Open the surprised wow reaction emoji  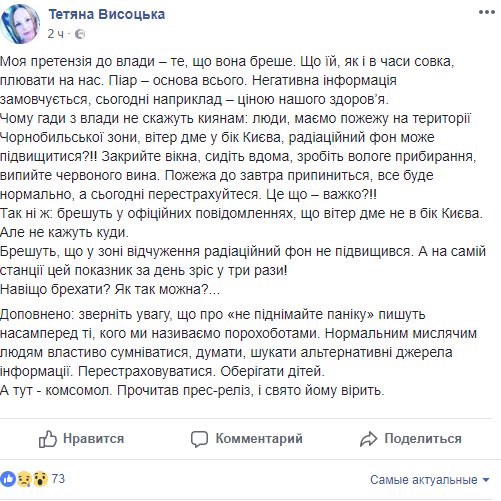point(40,479)
